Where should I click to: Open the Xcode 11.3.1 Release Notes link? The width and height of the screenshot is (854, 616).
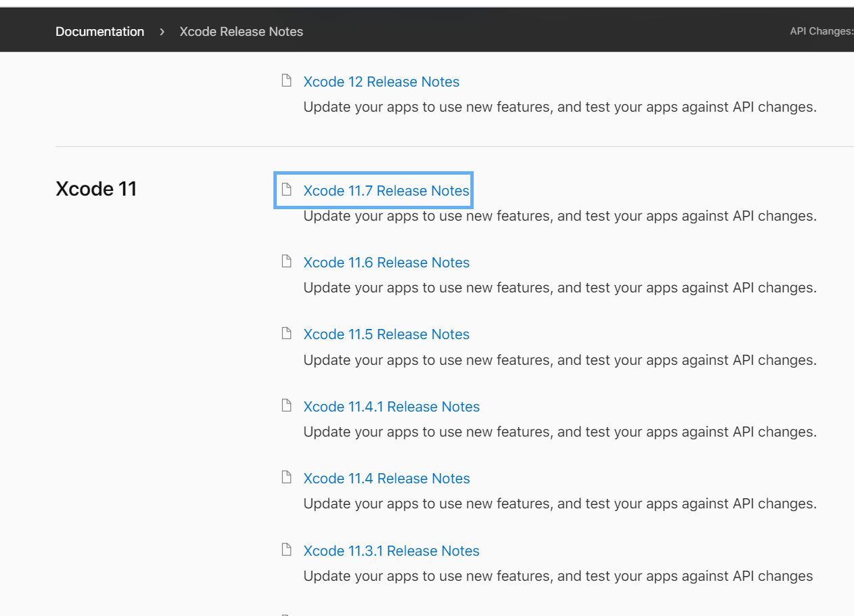391,551
